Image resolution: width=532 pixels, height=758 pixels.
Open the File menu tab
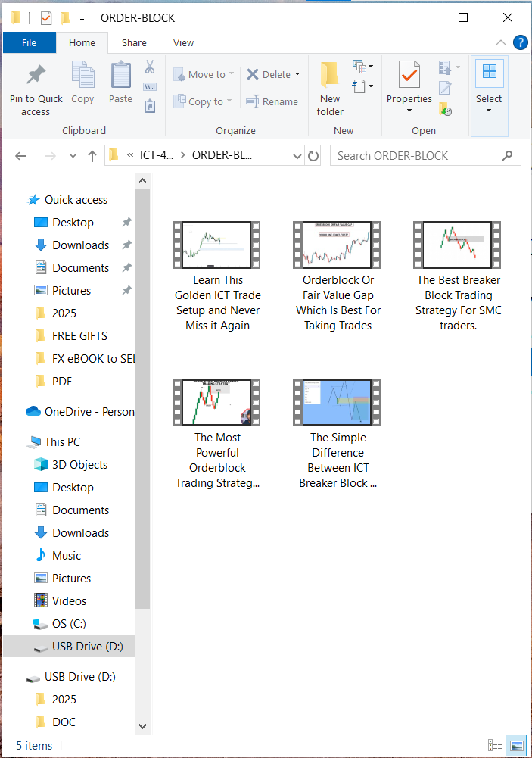(x=29, y=43)
